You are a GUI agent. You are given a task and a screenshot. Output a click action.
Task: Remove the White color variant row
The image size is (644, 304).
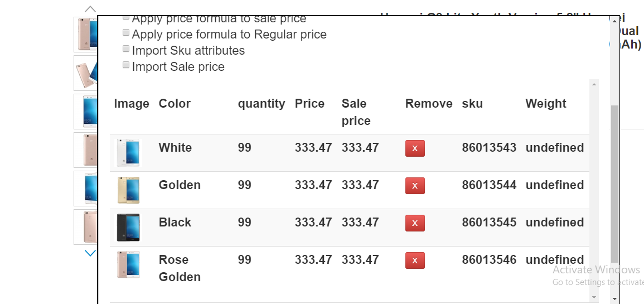tap(414, 148)
